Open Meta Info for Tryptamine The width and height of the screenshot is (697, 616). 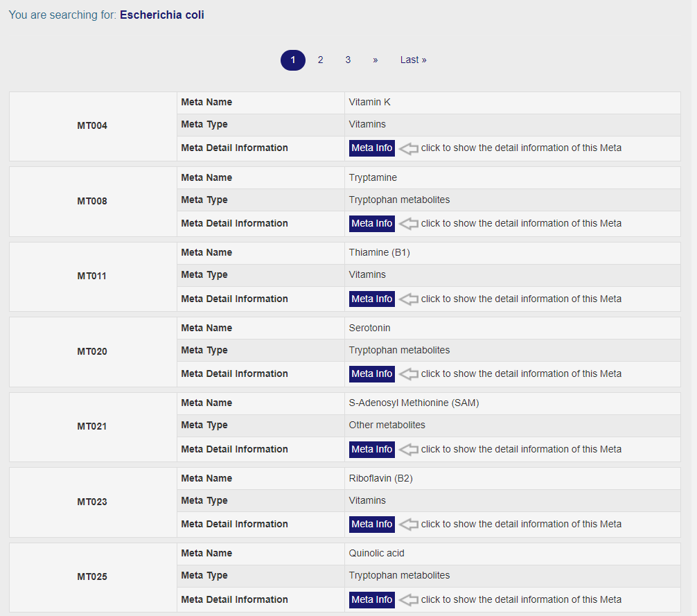(x=371, y=223)
